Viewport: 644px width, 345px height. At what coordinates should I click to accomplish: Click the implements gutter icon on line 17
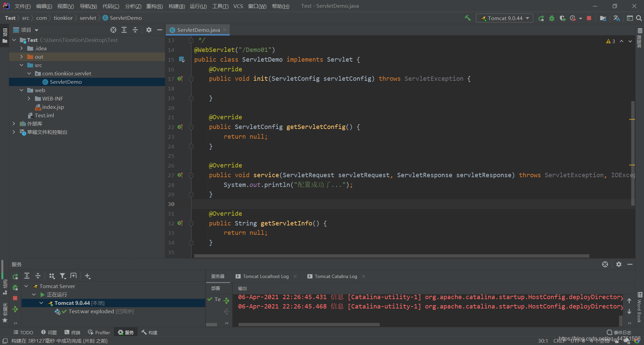[x=180, y=79]
